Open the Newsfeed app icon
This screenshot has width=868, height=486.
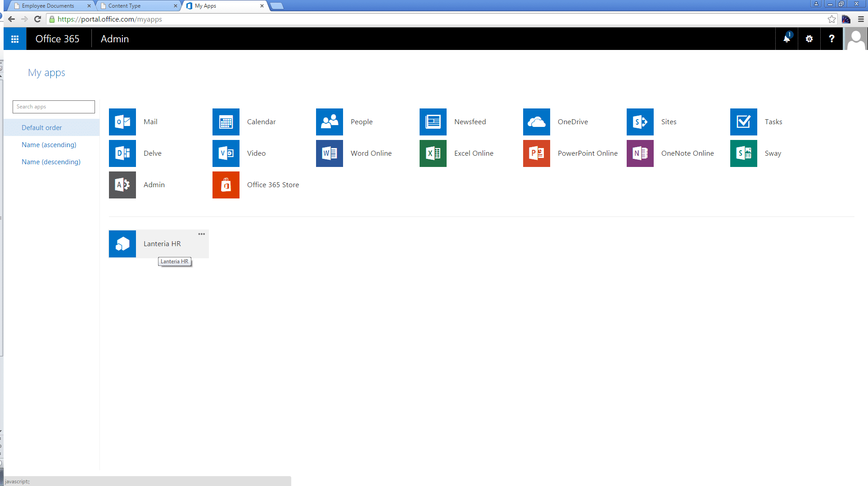(433, 122)
